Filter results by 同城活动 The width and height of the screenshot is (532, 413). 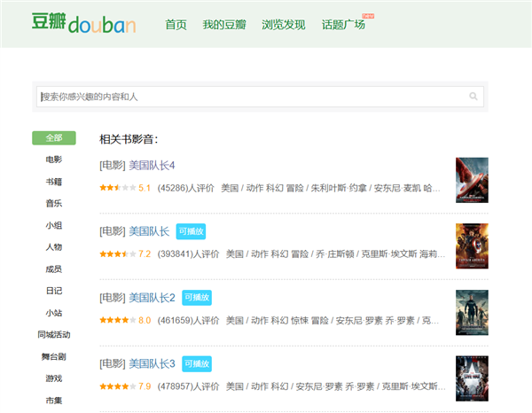54,335
